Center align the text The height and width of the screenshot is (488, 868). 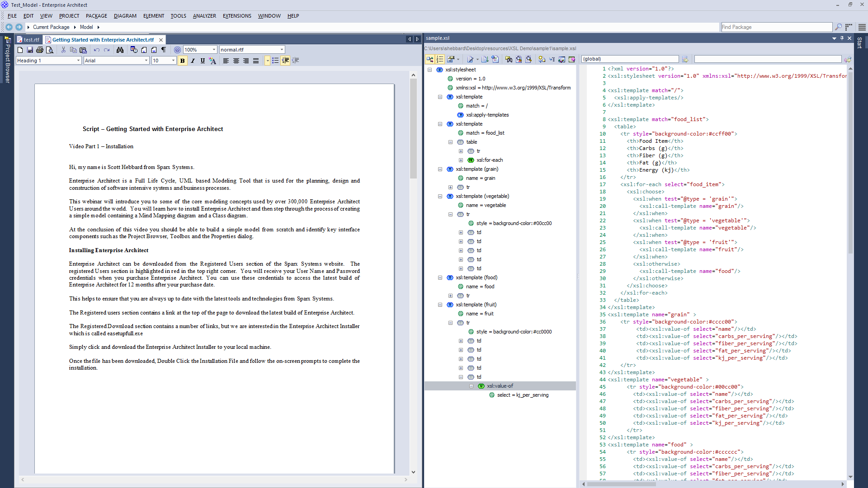click(236, 61)
